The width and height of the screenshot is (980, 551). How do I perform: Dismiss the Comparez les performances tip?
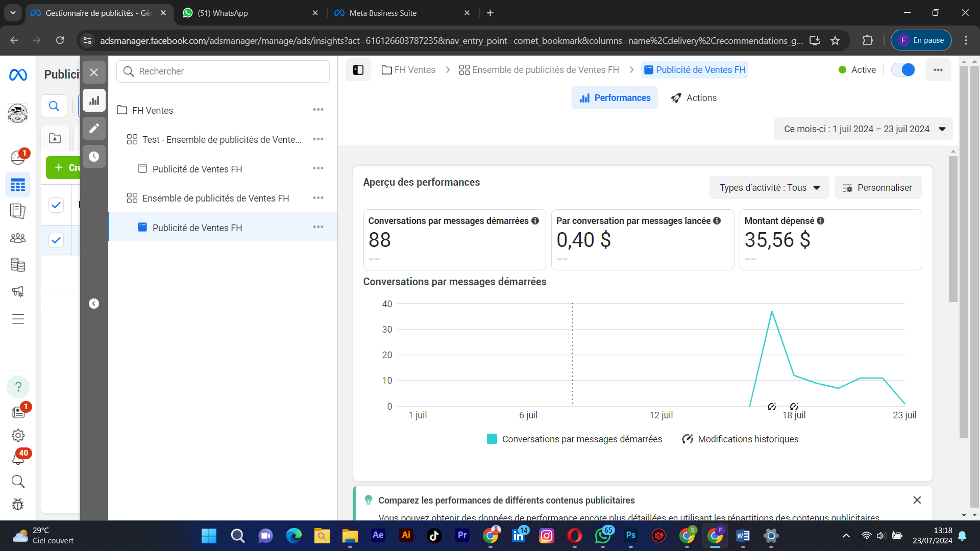pos(917,500)
